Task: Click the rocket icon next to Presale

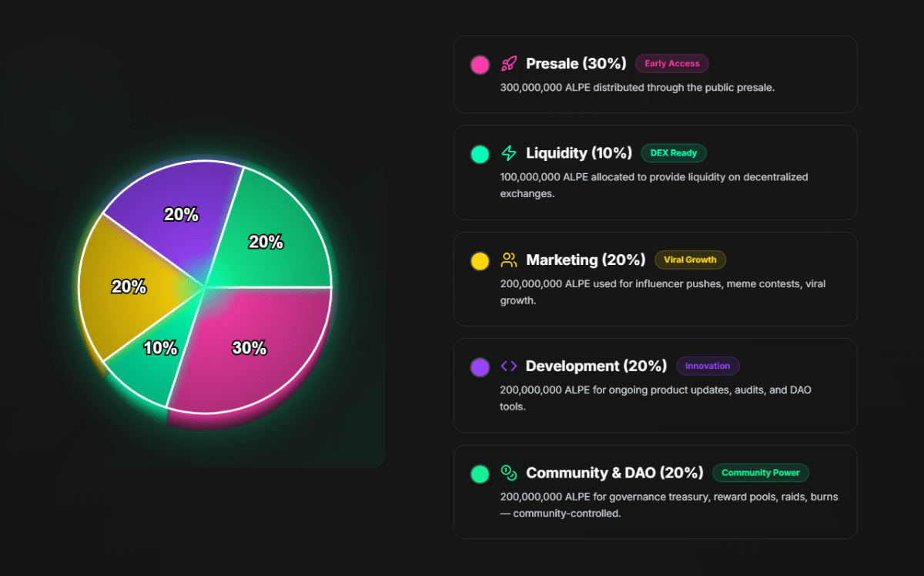Action: (507, 63)
